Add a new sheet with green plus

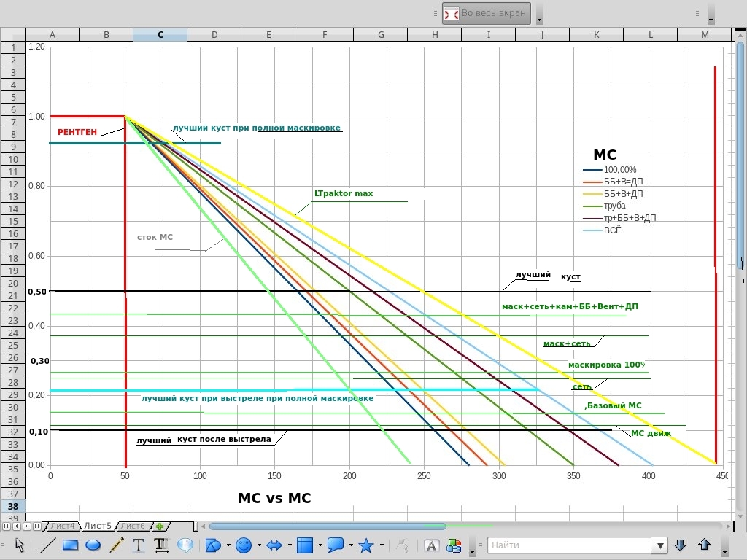(160, 526)
